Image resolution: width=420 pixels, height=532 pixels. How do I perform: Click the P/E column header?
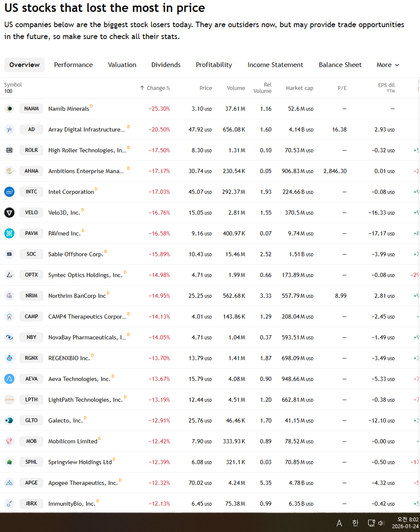coord(342,88)
